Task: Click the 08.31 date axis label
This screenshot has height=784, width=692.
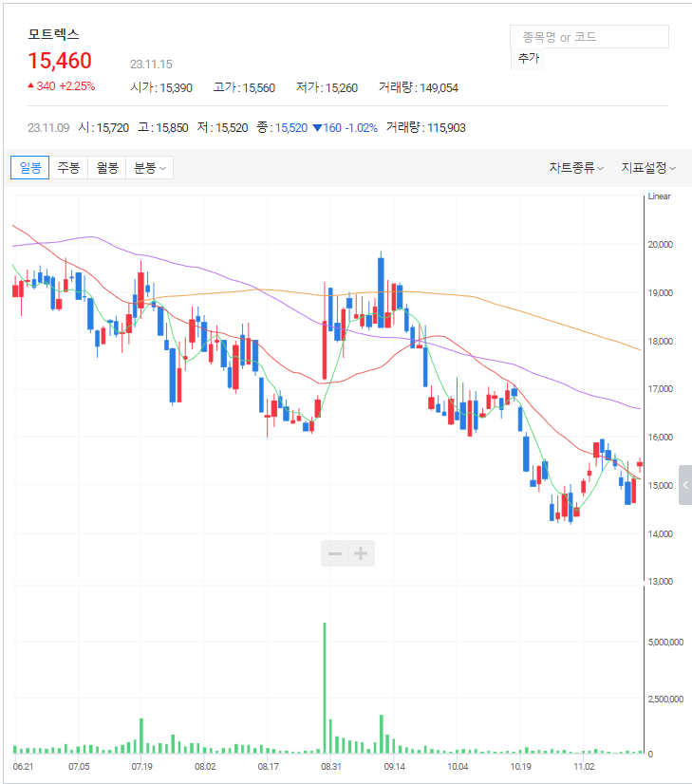Action: pyautogui.click(x=331, y=767)
